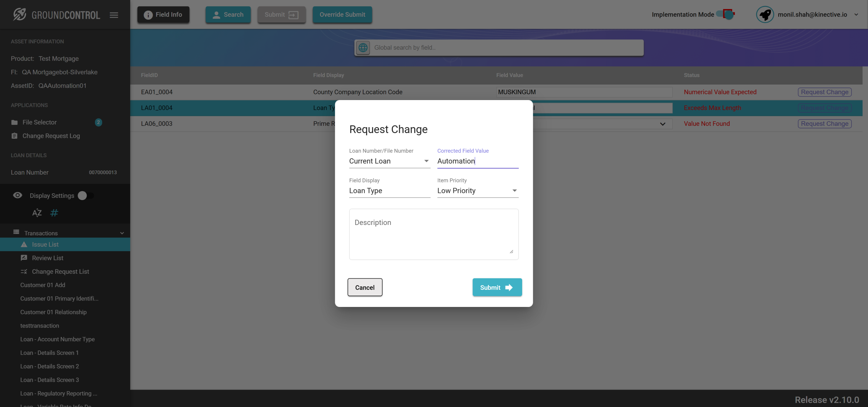Open the hamburger sidebar menu
Image resolution: width=868 pixels, height=407 pixels.
point(114,15)
